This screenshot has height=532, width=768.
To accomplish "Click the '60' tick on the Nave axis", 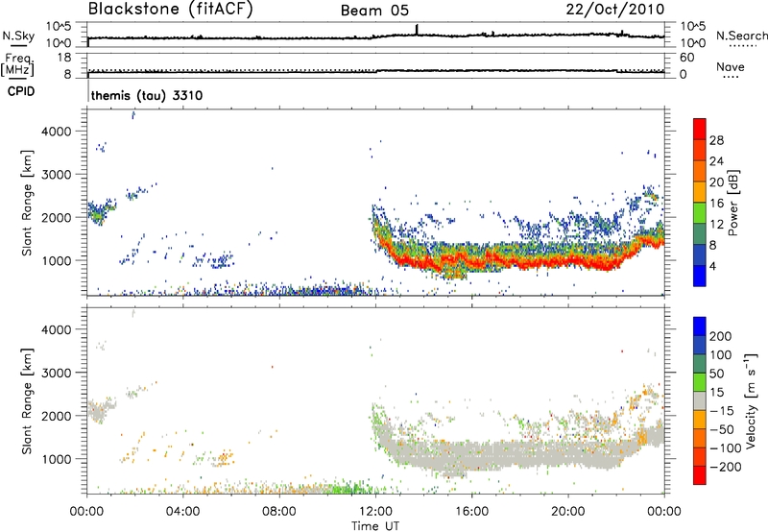I will point(686,58).
